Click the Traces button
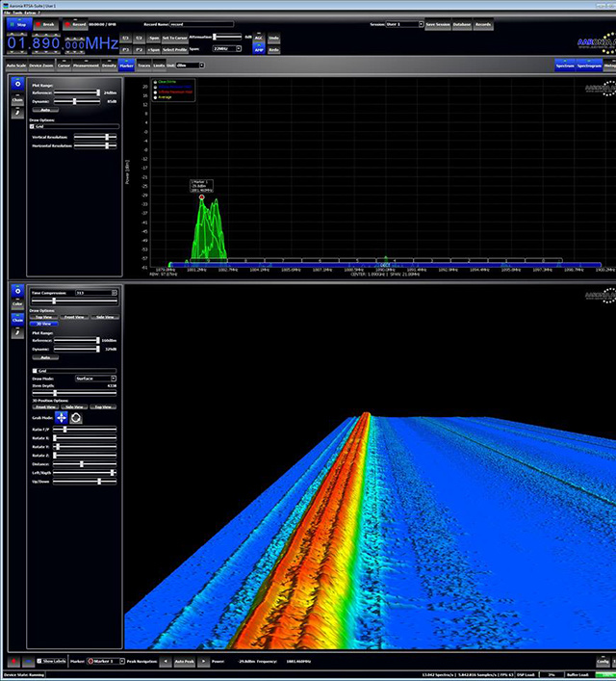Image resolution: width=616 pixels, height=681 pixels. point(144,65)
